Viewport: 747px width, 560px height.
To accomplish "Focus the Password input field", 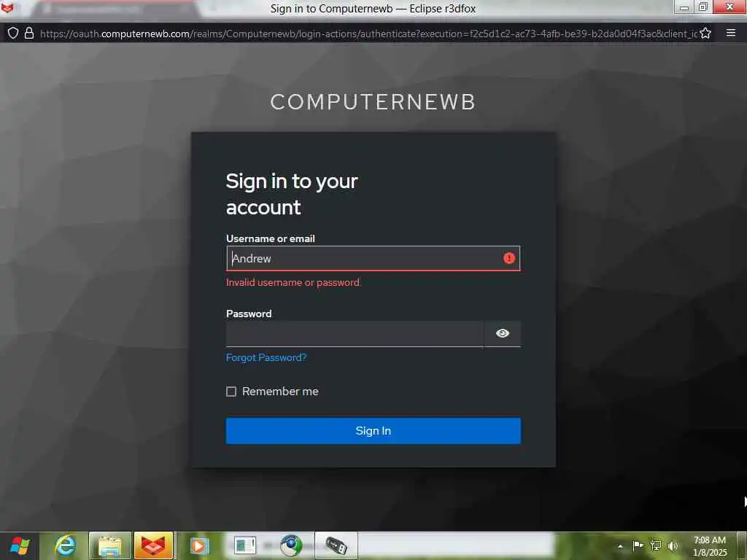I will click(355, 333).
